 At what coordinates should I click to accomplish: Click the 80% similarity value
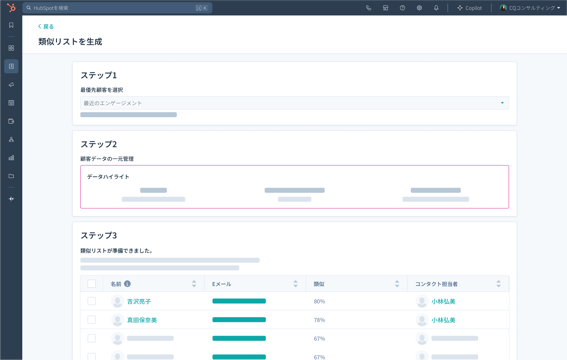point(319,301)
